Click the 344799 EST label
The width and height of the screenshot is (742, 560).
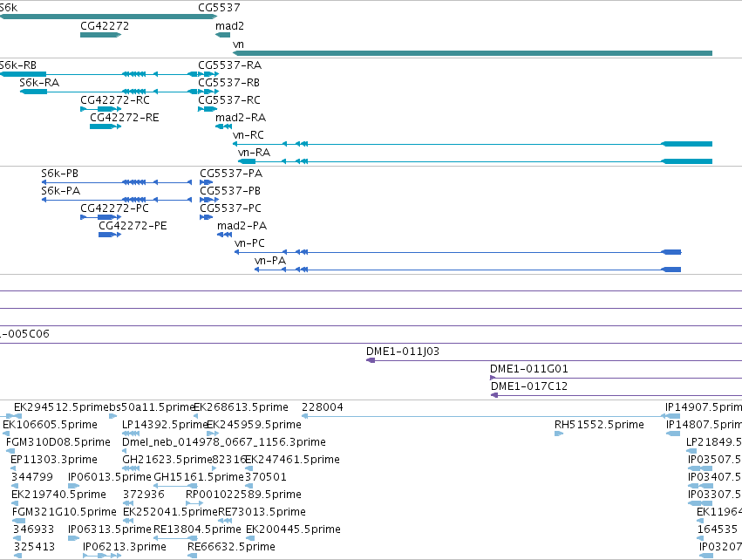point(31,477)
